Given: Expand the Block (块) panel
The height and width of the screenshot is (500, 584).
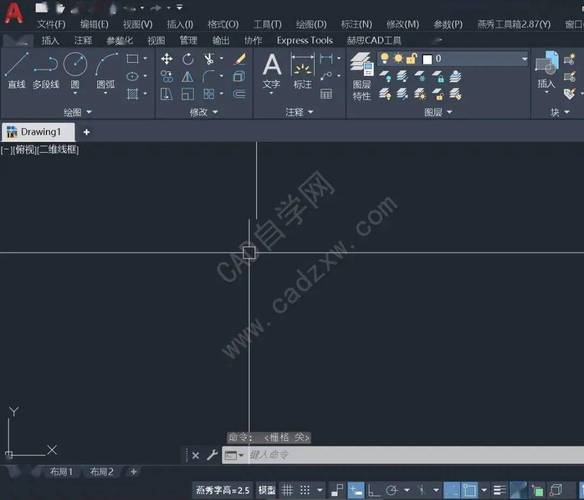Looking at the screenshot, I should point(560,112).
